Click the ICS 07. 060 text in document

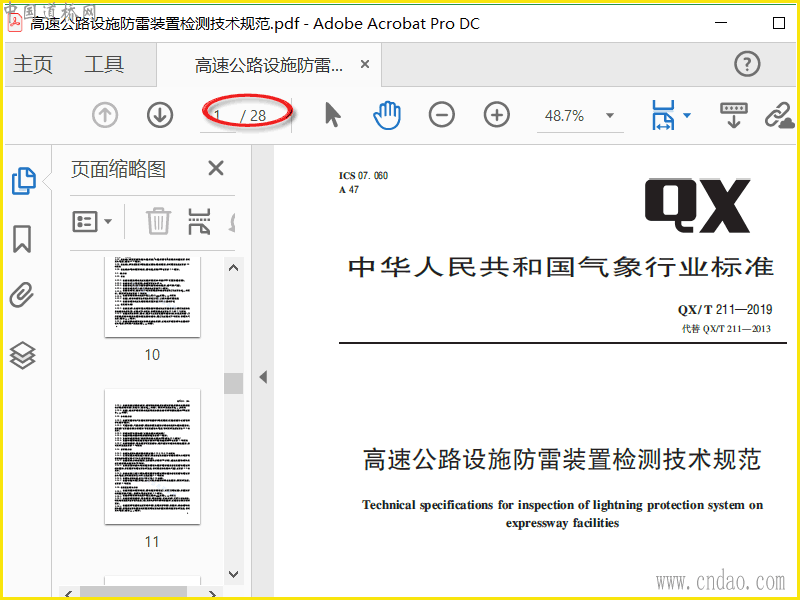point(363,176)
